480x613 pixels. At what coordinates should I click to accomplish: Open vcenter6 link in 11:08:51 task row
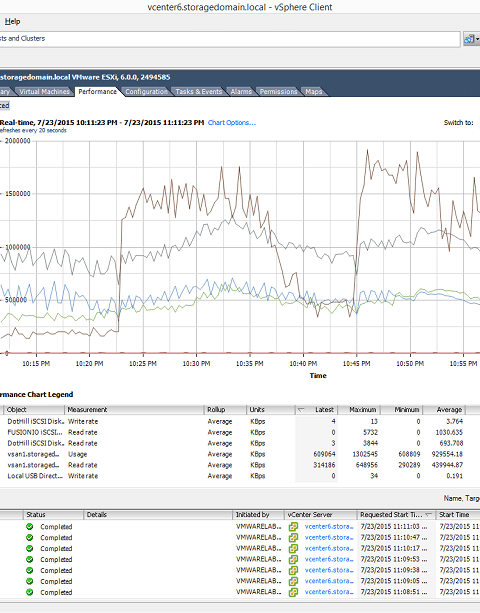[329, 592]
